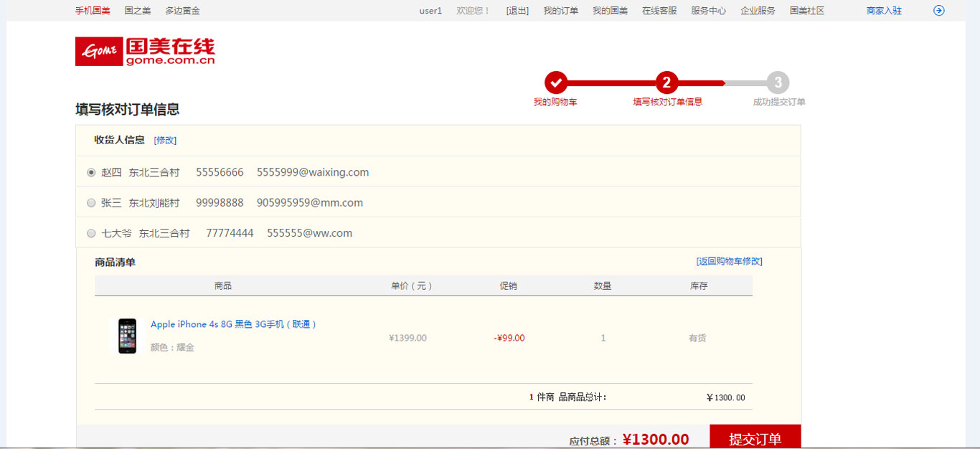Open the iPhone 4s product thumbnail

click(128, 336)
